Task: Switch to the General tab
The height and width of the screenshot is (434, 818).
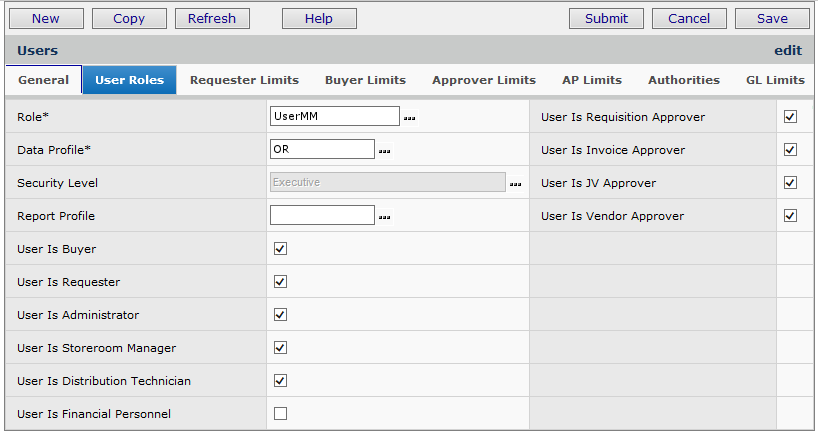Action: coord(43,80)
